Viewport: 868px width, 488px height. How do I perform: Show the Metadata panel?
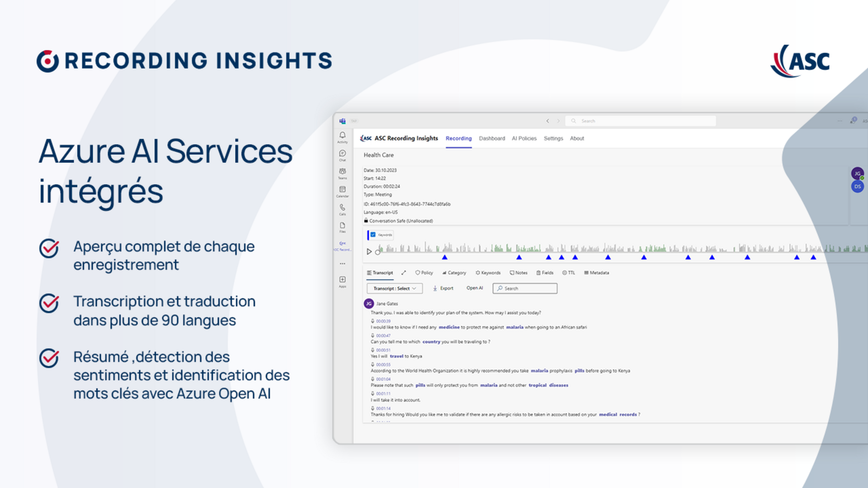point(587,273)
